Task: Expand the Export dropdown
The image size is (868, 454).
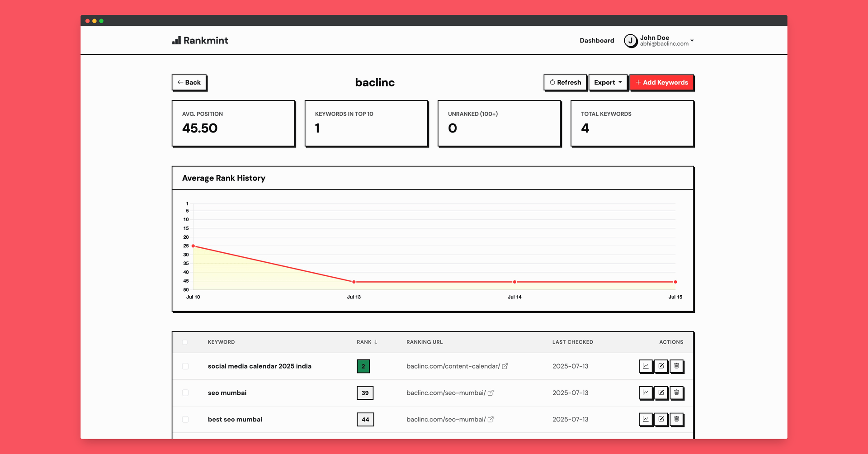Action: (x=608, y=82)
